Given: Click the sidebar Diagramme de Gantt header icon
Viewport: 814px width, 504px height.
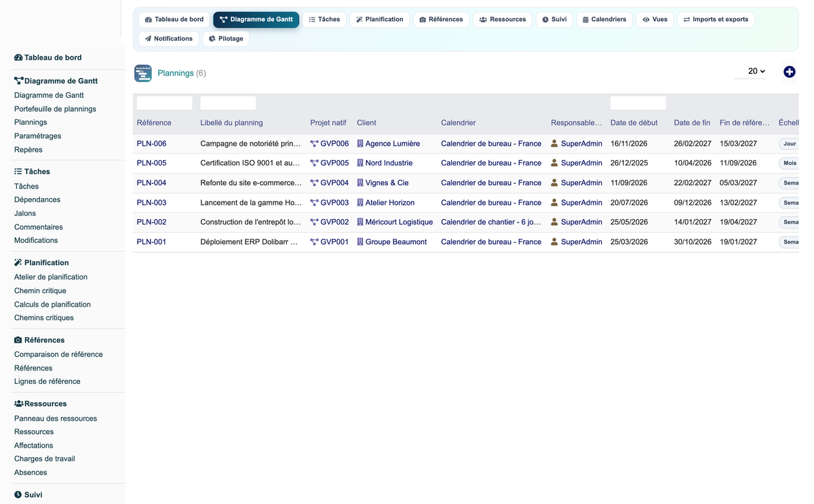Looking at the screenshot, I should click(18, 81).
